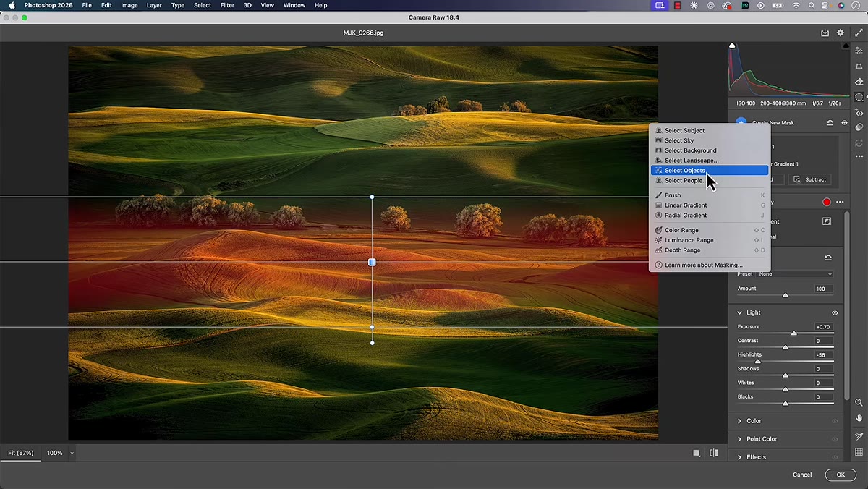Open macOS Spotlight search icon

(813, 5)
